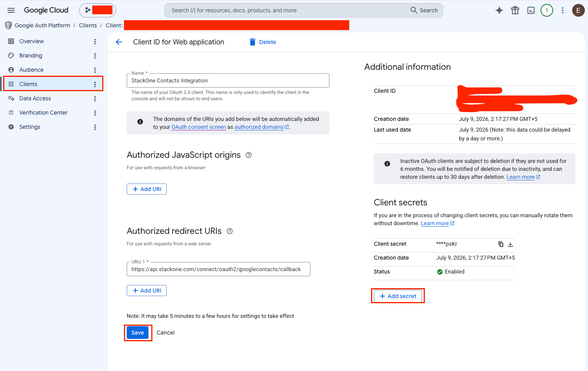The image size is (588, 371).
Task: Click the URIs 1 redirect input field
Action: click(219, 269)
